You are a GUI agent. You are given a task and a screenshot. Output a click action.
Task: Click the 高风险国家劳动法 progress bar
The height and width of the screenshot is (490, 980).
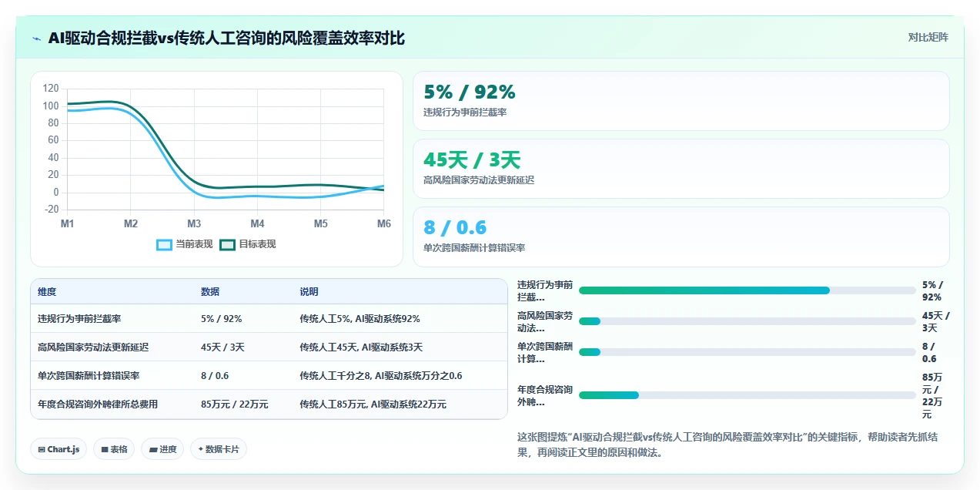(x=747, y=321)
